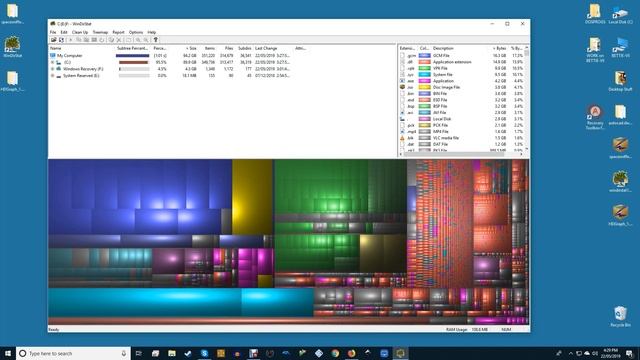
Task: Click the large green treemap block
Action: coord(321,186)
